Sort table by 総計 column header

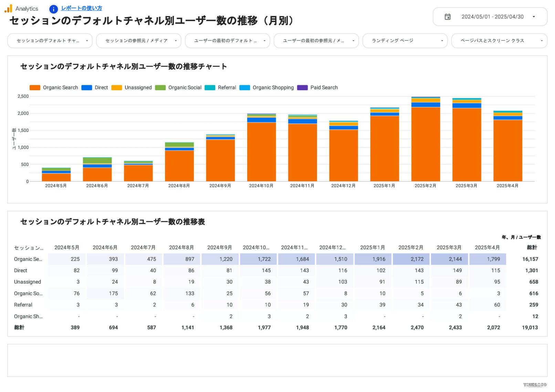532,247
